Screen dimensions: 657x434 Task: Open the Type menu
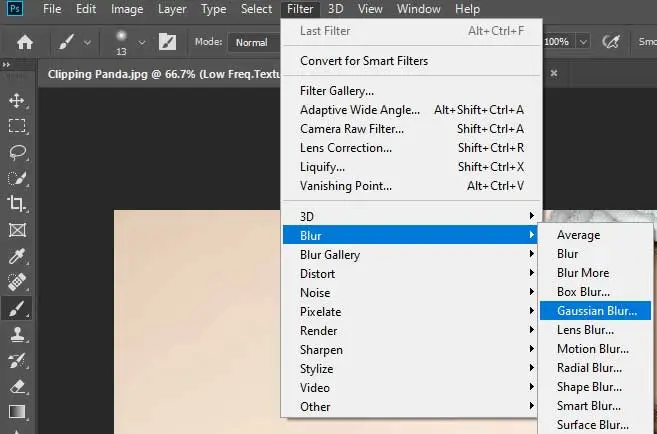tap(213, 9)
